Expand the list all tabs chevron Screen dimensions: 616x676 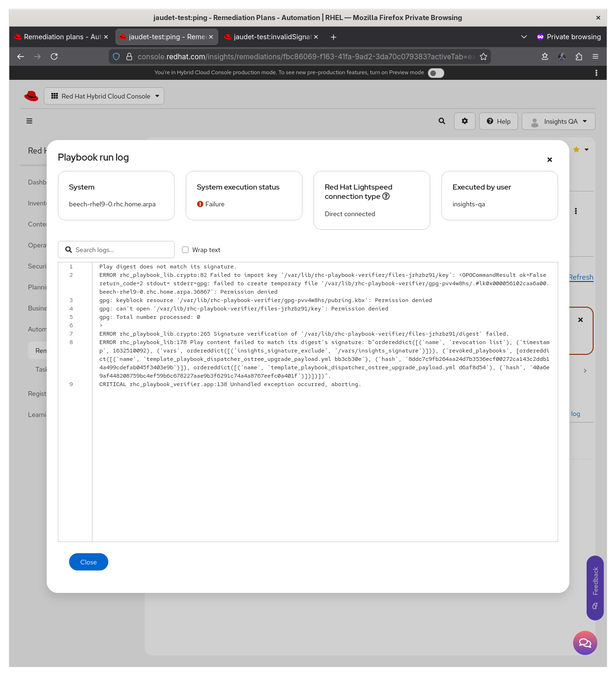[524, 37]
